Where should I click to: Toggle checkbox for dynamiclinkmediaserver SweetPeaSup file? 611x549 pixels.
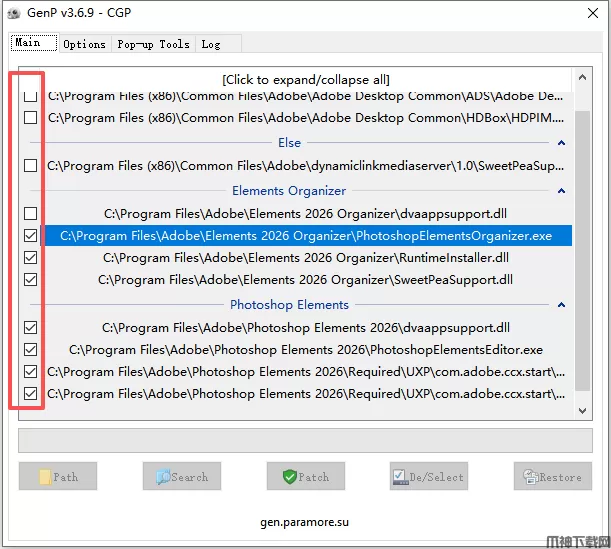(x=30, y=166)
